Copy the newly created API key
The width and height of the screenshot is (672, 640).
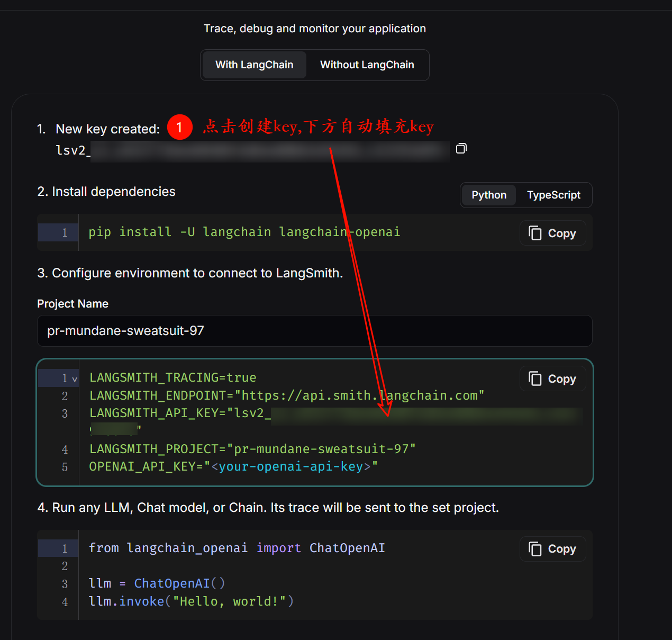[x=461, y=149]
